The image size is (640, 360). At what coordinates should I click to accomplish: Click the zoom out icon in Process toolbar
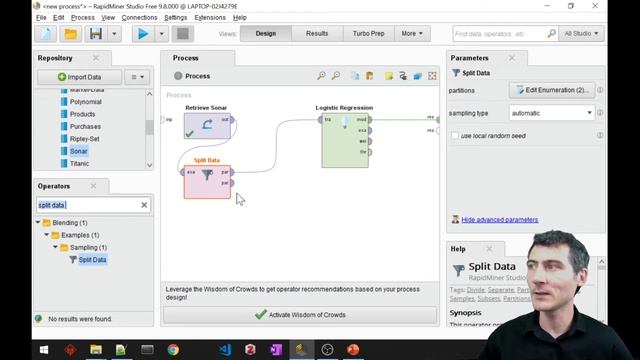click(x=336, y=76)
